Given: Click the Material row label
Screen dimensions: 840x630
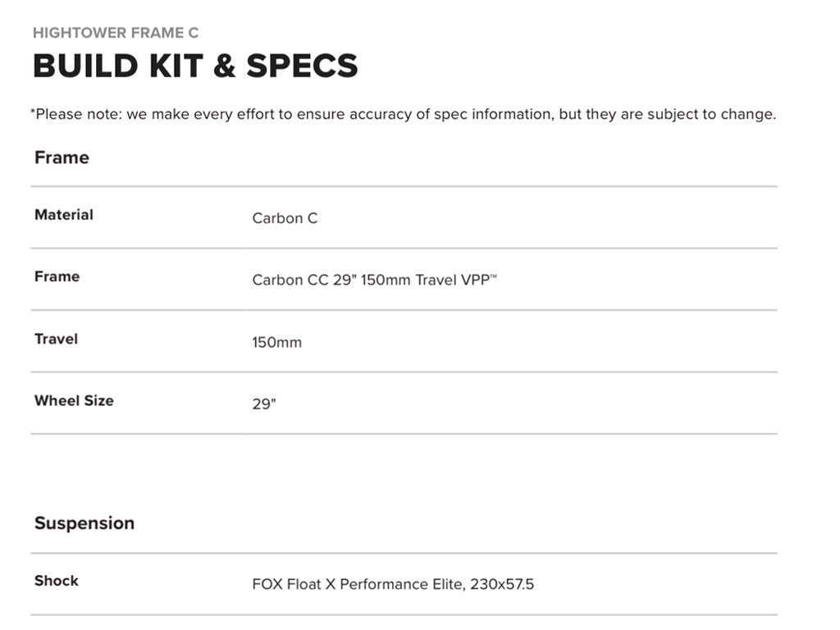Looking at the screenshot, I should (64, 215).
